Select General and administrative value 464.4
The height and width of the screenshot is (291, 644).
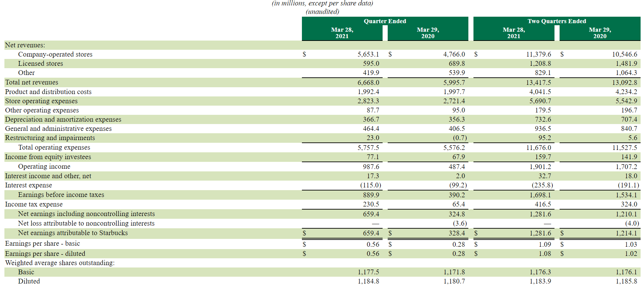coord(371,128)
